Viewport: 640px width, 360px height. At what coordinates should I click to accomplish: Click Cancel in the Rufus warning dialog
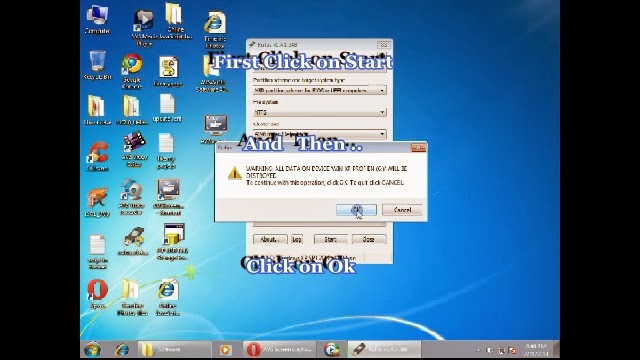pyautogui.click(x=402, y=210)
